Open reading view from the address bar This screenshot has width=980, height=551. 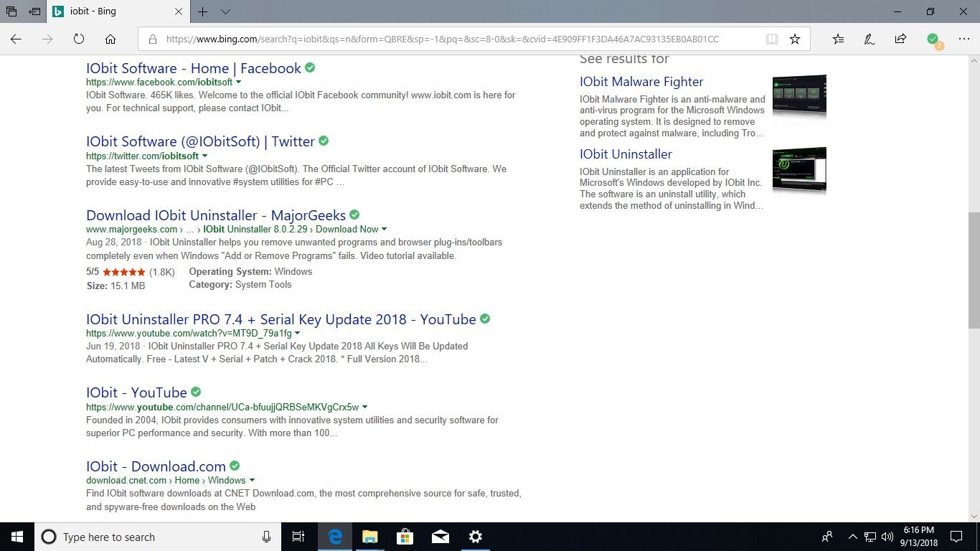(x=772, y=39)
